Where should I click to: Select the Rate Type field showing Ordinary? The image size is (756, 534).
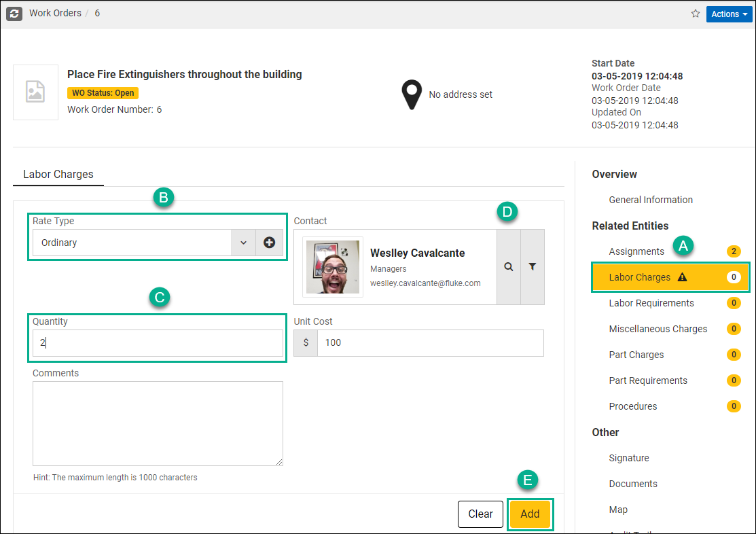pyautogui.click(x=132, y=242)
